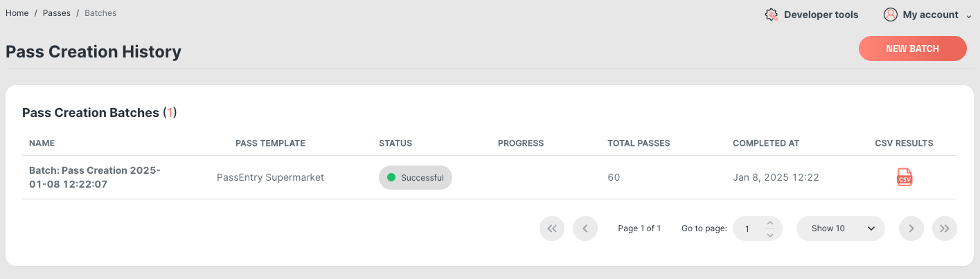Create a New Batch
Image resolution: width=980 pixels, height=279 pixels.
[x=913, y=48]
